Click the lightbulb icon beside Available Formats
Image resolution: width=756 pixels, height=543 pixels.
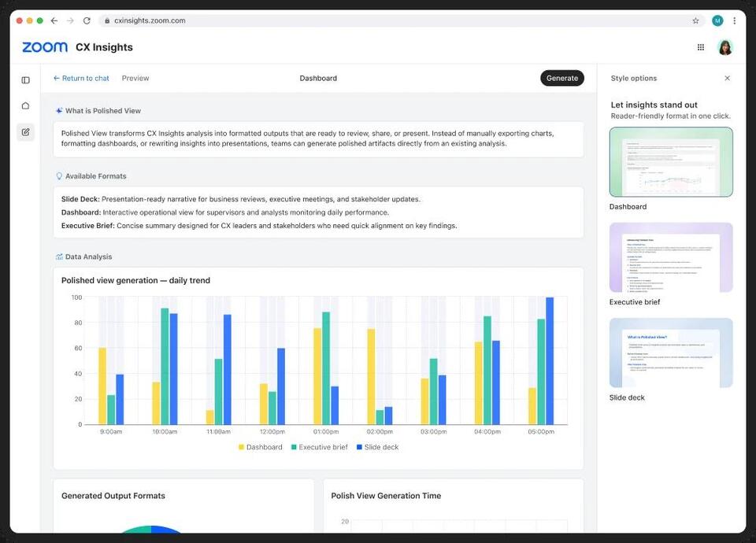click(x=59, y=176)
